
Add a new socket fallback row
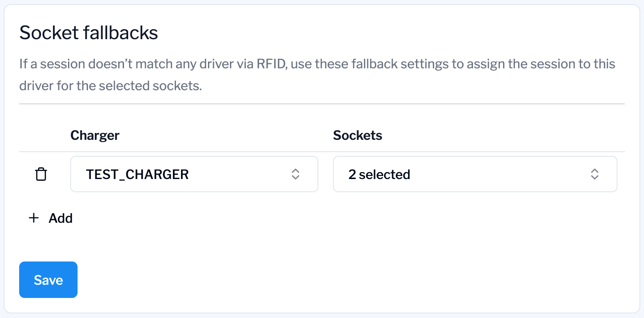click(51, 218)
